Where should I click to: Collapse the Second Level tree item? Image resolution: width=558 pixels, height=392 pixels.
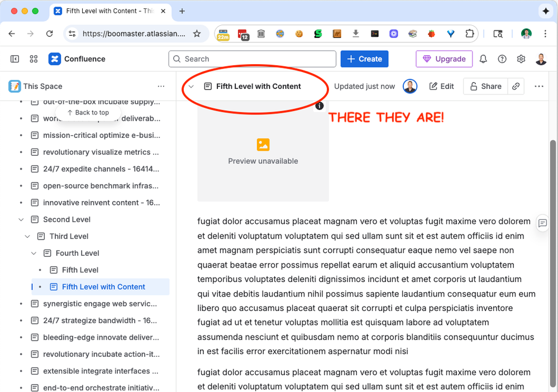tap(21, 219)
